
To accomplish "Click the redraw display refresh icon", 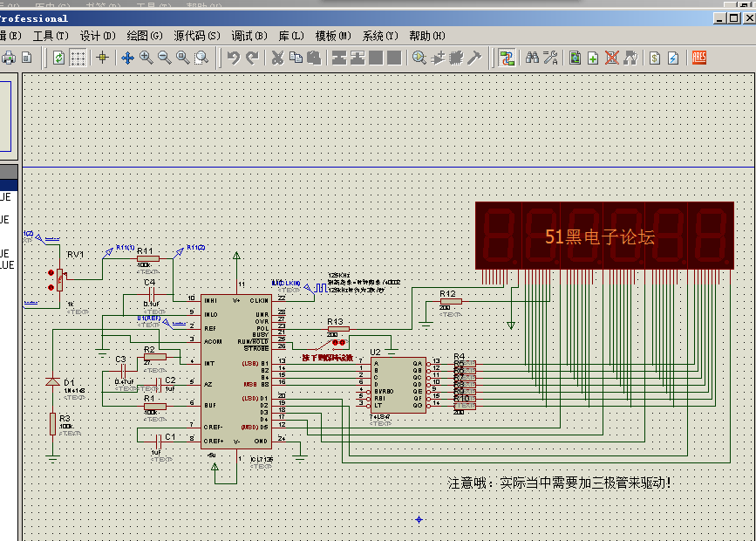I will point(58,58).
